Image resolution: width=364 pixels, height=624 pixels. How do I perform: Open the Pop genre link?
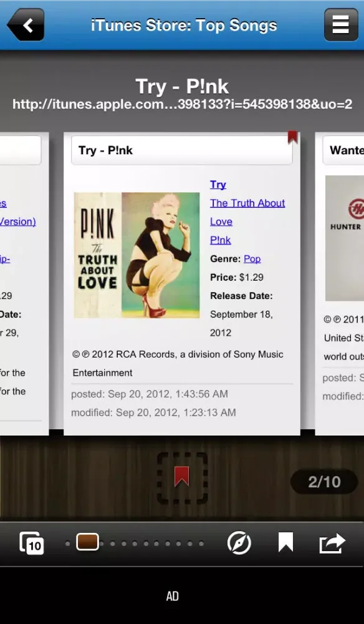pyautogui.click(x=252, y=259)
